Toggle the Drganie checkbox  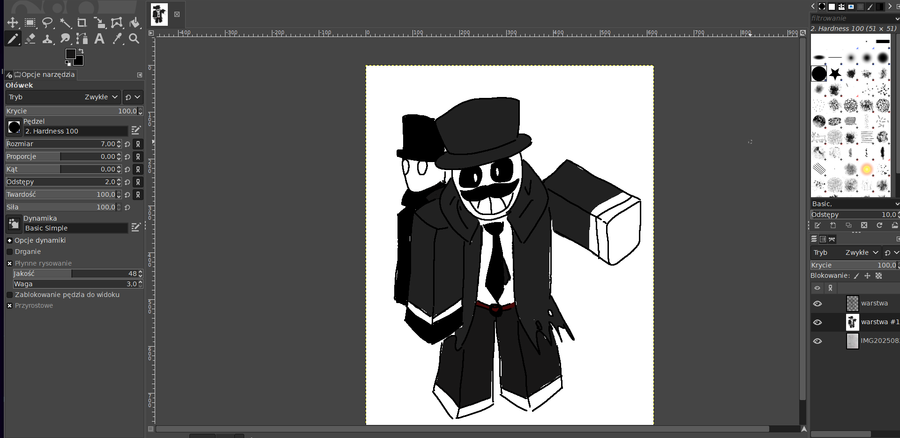coord(10,251)
